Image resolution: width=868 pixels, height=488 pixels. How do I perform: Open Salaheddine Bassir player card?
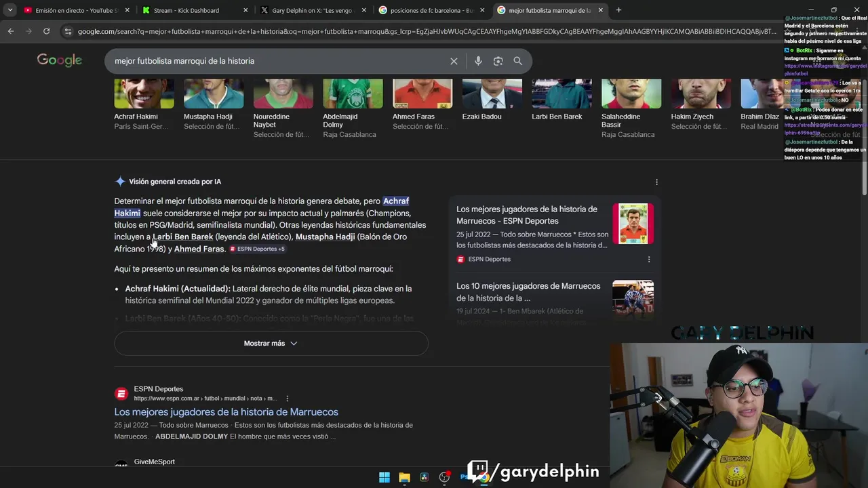point(631,109)
